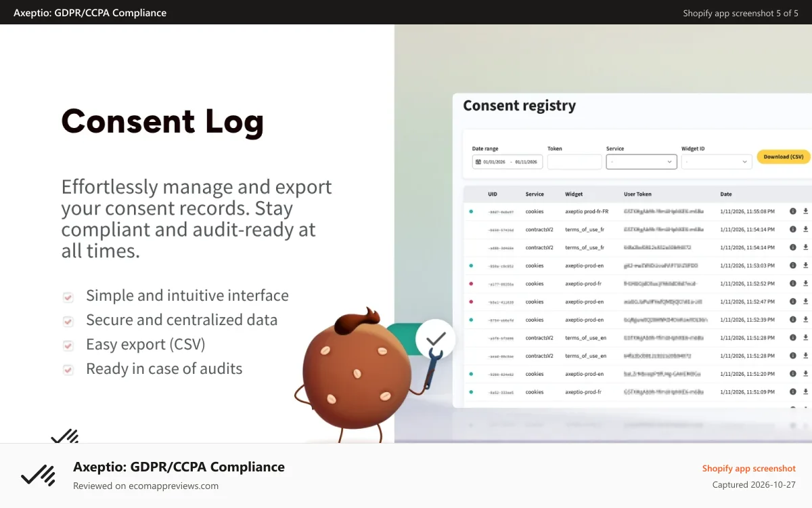This screenshot has width=812, height=508.
Task: Click the red status dot of the 11:52:47 PM row
Action: [471, 301]
